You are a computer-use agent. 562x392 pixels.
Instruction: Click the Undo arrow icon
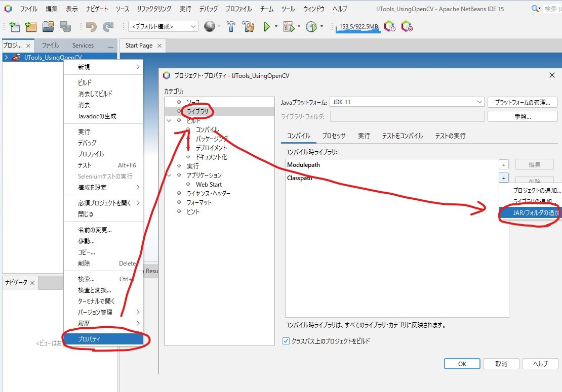[x=91, y=26]
